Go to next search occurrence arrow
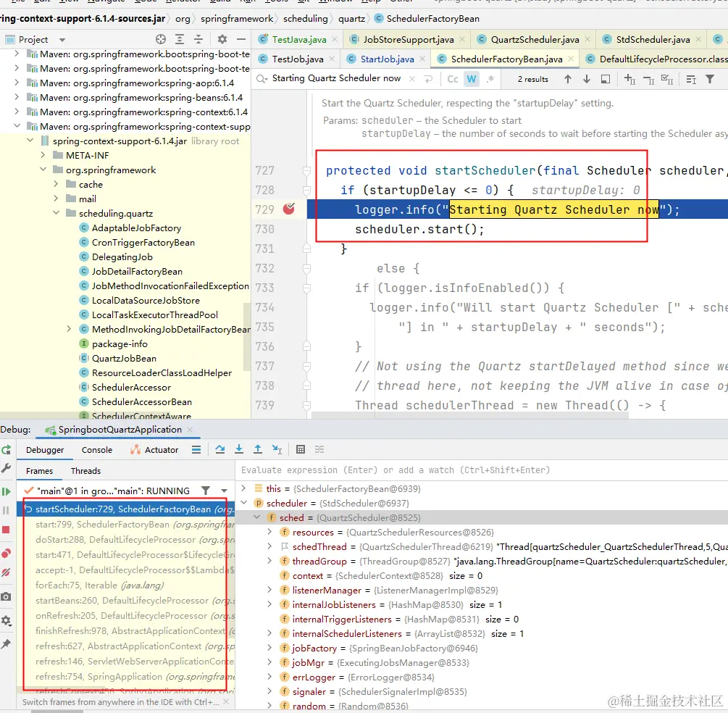728x713 pixels. coord(587,79)
